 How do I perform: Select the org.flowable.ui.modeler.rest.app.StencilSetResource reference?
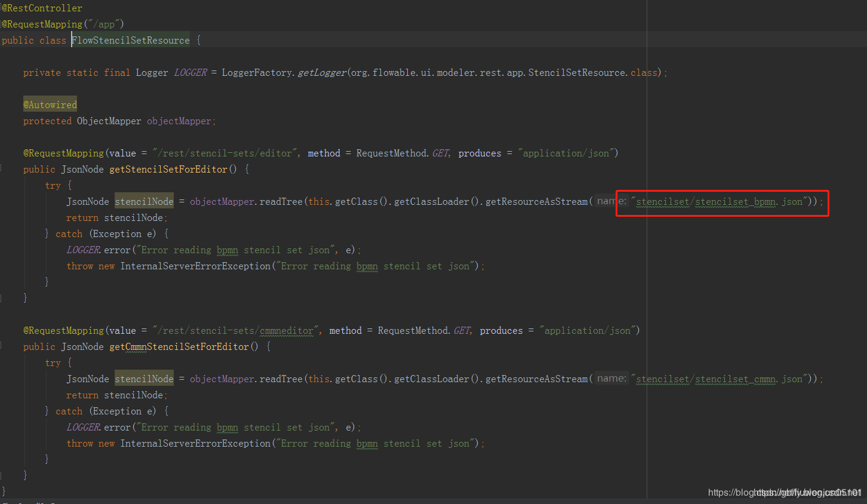[488, 72]
